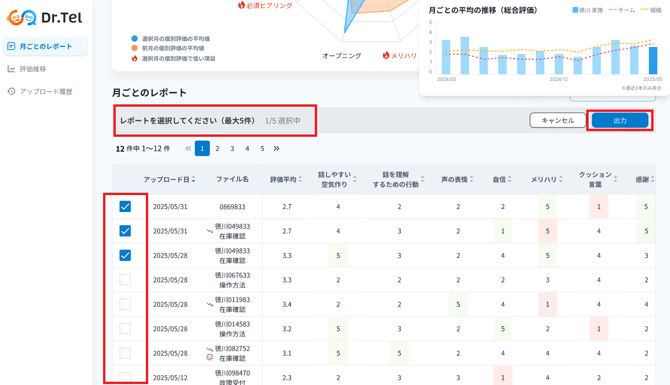The height and width of the screenshot is (385, 670).
Task: Click the ファイル名 column header
Action: [x=232, y=179]
